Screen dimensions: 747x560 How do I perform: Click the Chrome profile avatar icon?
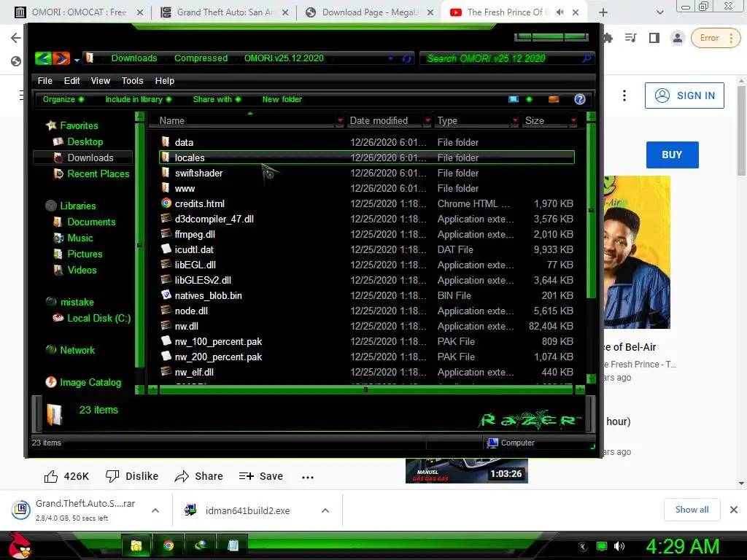(x=677, y=38)
